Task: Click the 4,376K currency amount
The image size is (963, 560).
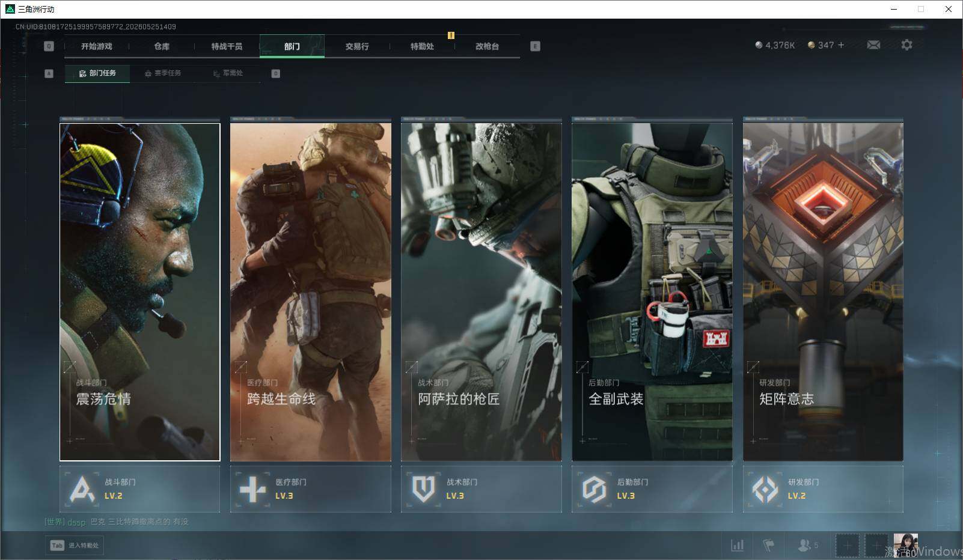Action: (780, 45)
